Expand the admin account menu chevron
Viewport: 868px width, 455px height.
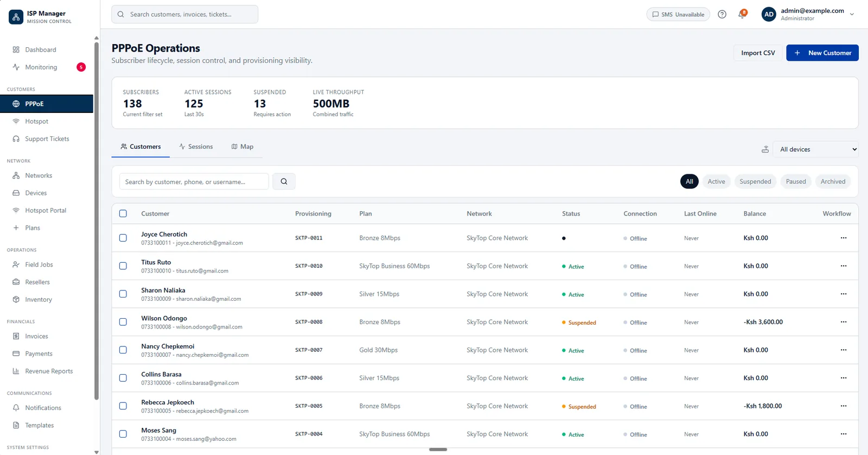pos(852,15)
